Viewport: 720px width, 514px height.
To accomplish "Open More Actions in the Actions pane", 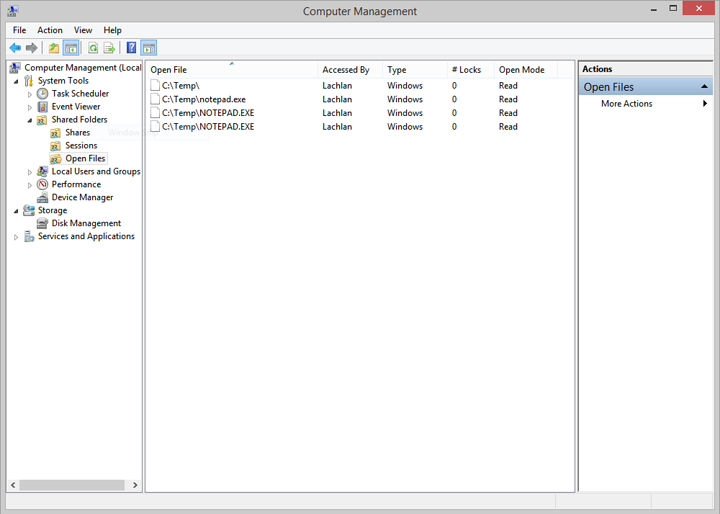I will pos(627,104).
